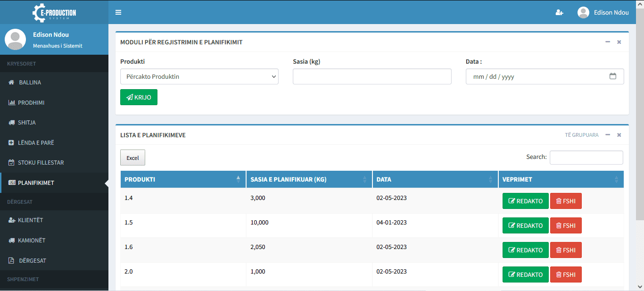Click the E-Production System logo
This screenshot has height=291, width=644.
(54, 12)
